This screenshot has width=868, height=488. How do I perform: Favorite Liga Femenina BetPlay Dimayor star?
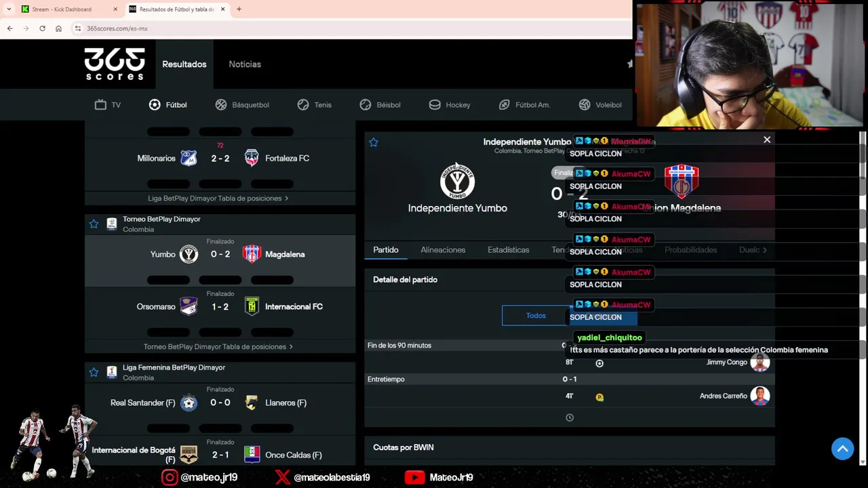pos(94,372)
